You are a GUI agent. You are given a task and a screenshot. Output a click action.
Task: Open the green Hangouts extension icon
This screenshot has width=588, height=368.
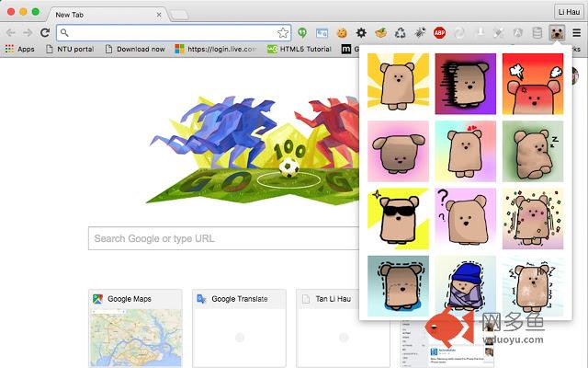(x=302, y=33)
